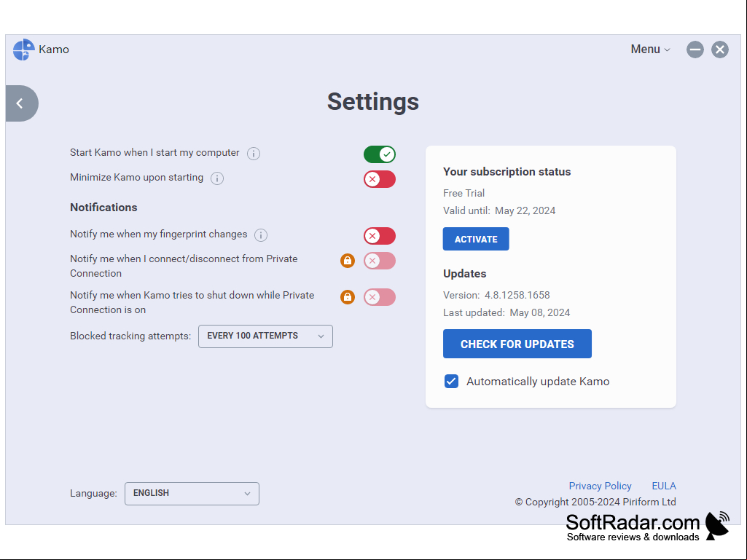Turn on fingerprint changes notification toggle

(x=380, y=236)
